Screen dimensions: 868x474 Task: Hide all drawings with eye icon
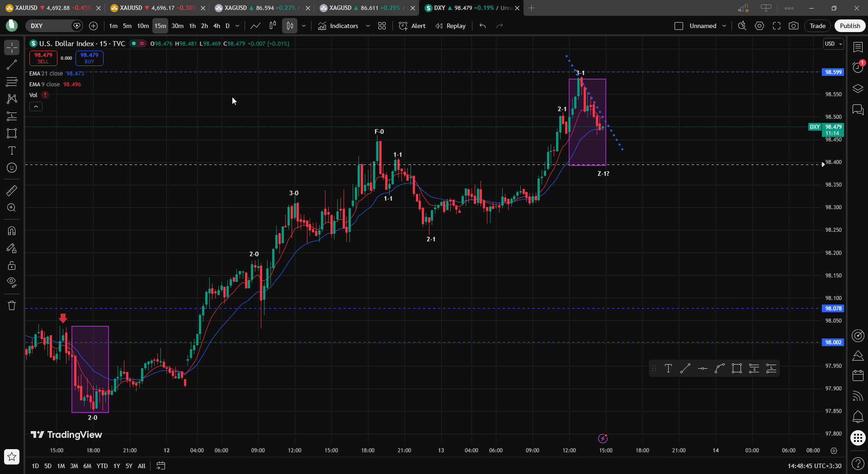12,282
